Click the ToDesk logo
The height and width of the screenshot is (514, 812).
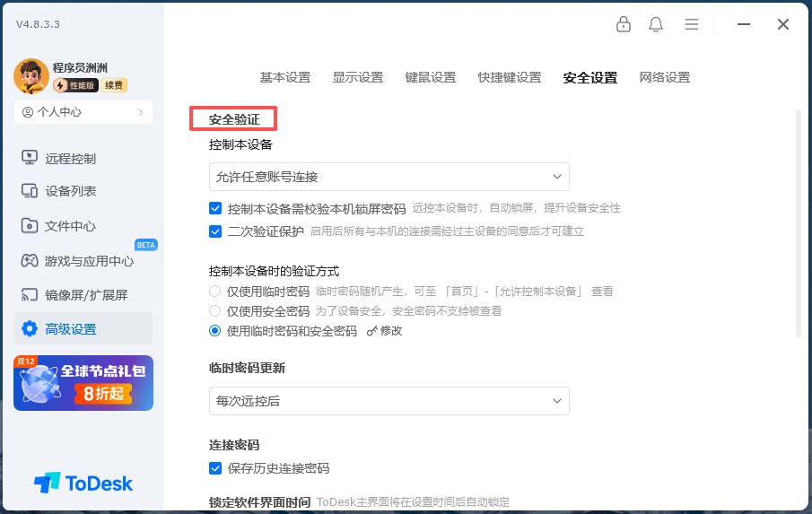(x=83, y=483)
